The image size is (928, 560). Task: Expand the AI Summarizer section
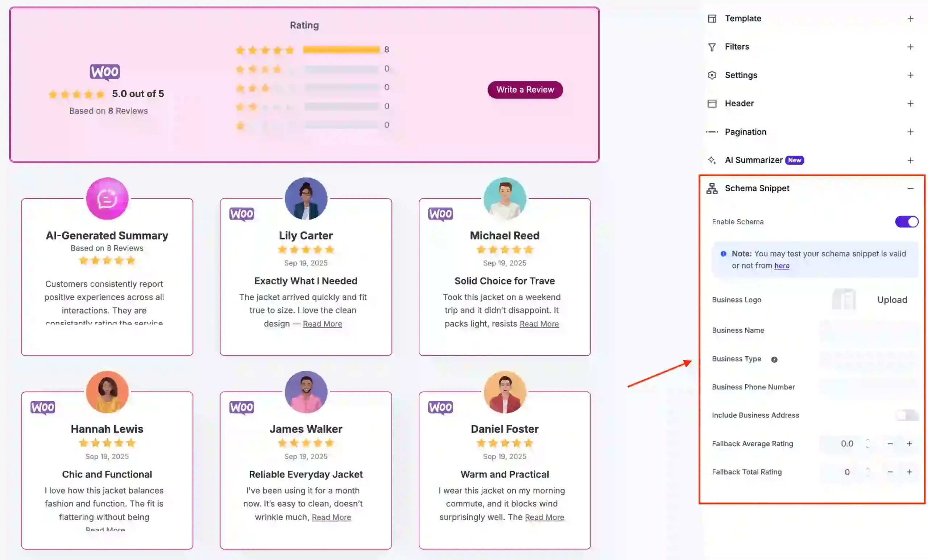coord(911,160)
